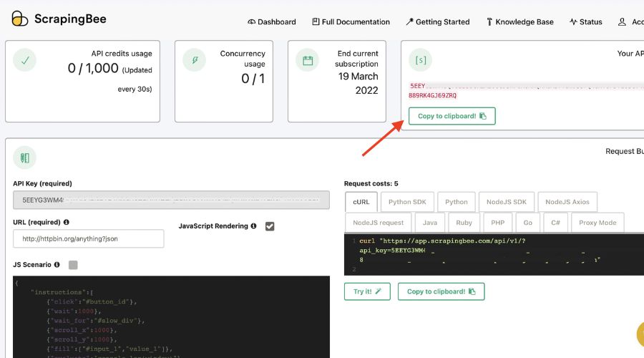Screen dimensions: 644x358
Task: Click the book icon beside Full Documentation
Action: [316, 21]
